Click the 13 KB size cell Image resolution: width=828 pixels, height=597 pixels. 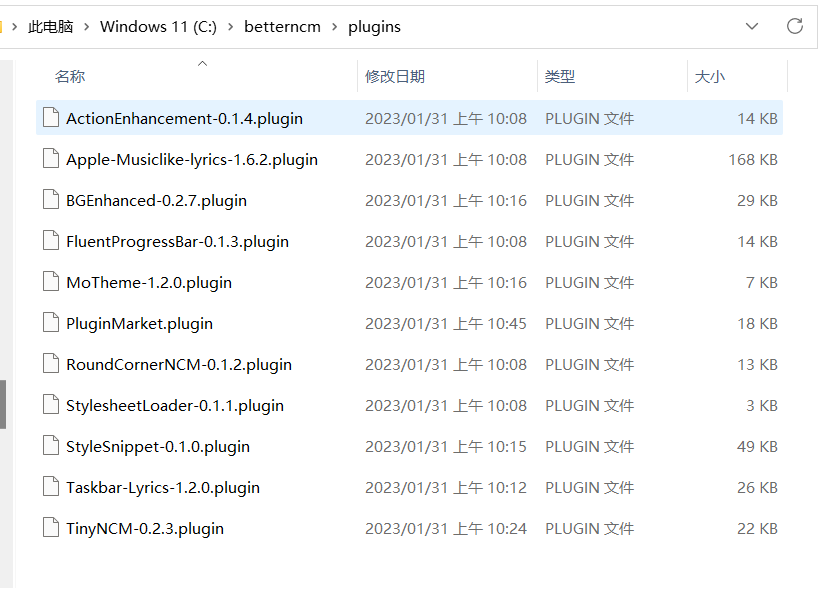(x=757, y=365)
